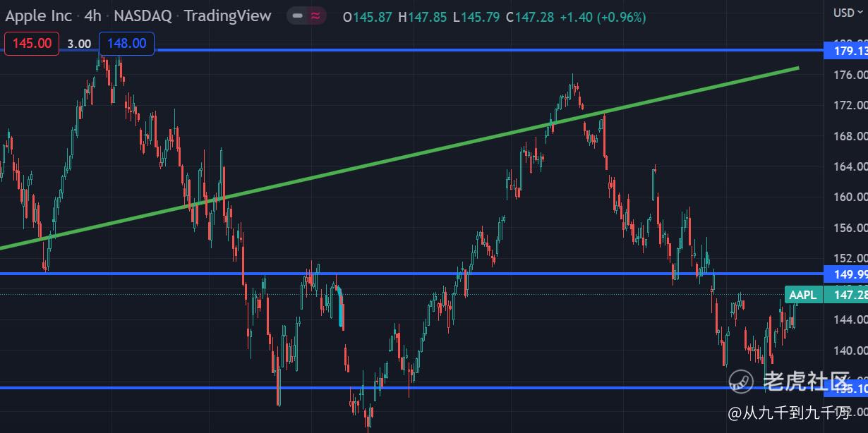Click the 140.00 price scale tick
The image size is (868, 433).
point(850,350)
